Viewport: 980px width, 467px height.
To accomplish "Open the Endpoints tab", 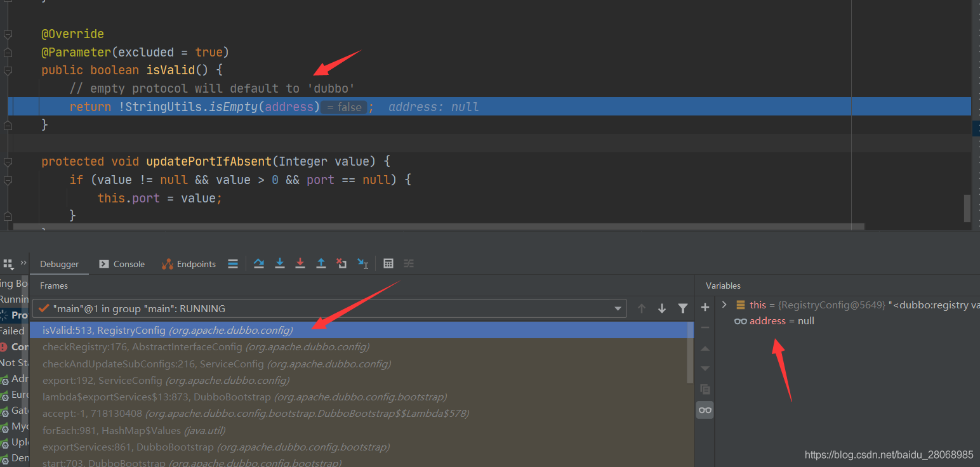I will coord(189,264).
